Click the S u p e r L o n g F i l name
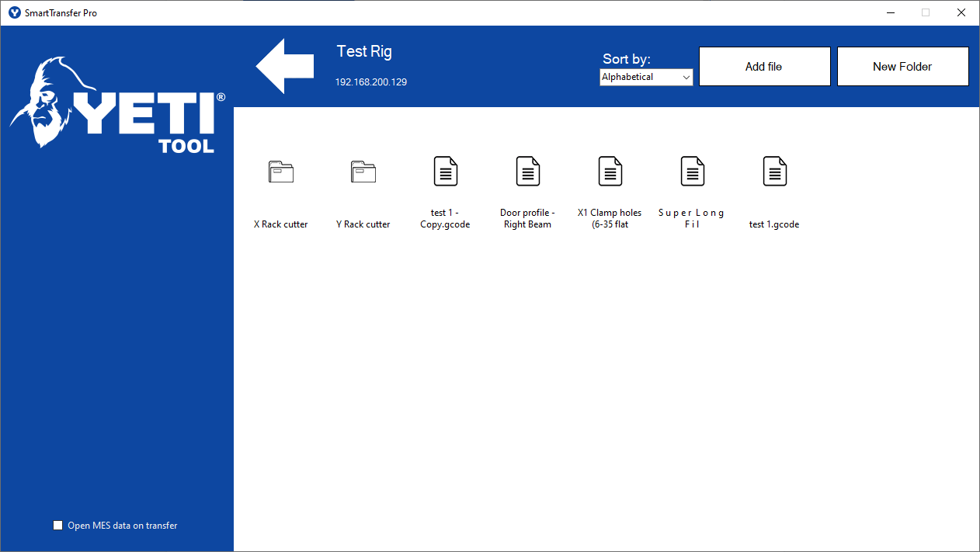Image resolution: width=980 pixels, height=552 pixels. pyautogui.click(x=692, y=218)
